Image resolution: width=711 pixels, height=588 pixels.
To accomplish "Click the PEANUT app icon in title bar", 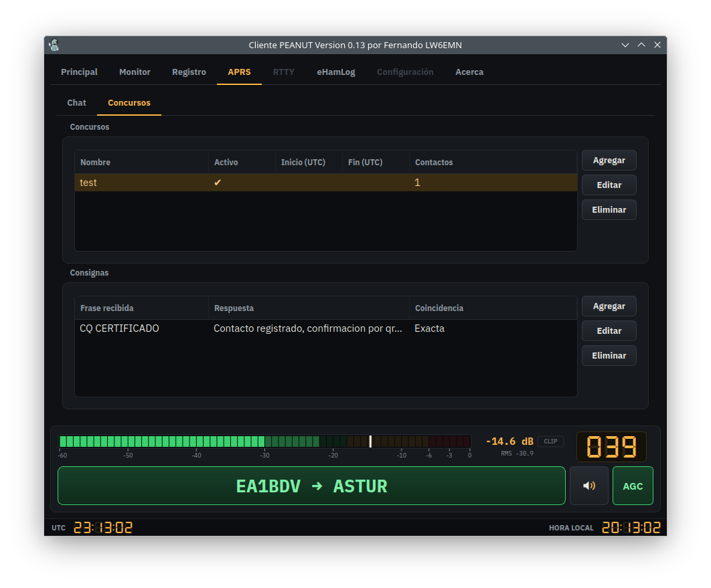I will point(54,45).
